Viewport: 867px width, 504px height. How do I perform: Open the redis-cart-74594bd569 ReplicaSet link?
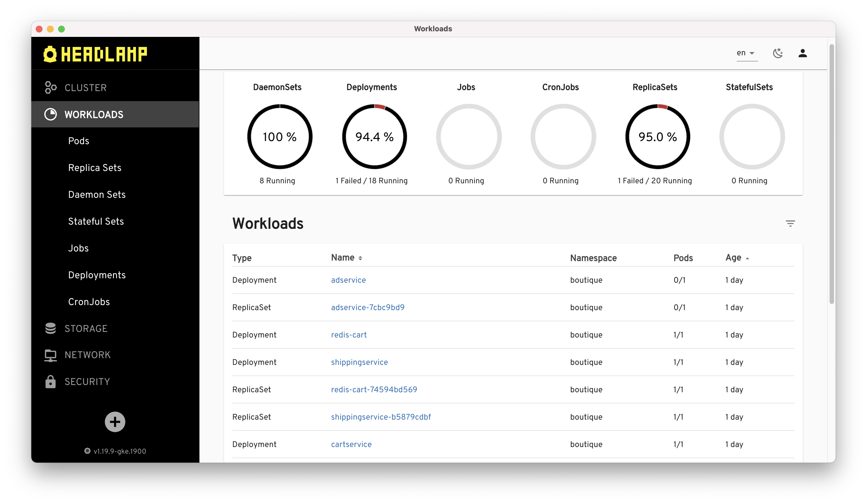(x=374, y=389)
